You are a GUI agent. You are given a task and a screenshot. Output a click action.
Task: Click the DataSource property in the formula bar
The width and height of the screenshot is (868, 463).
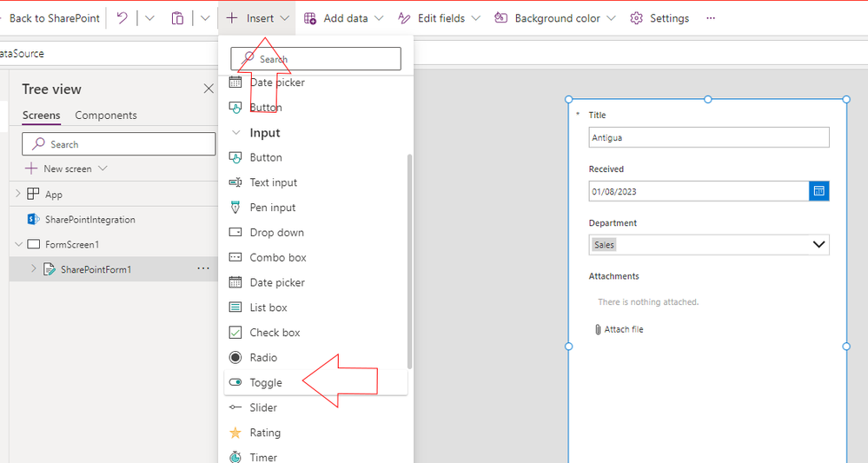tap(22, 54)
